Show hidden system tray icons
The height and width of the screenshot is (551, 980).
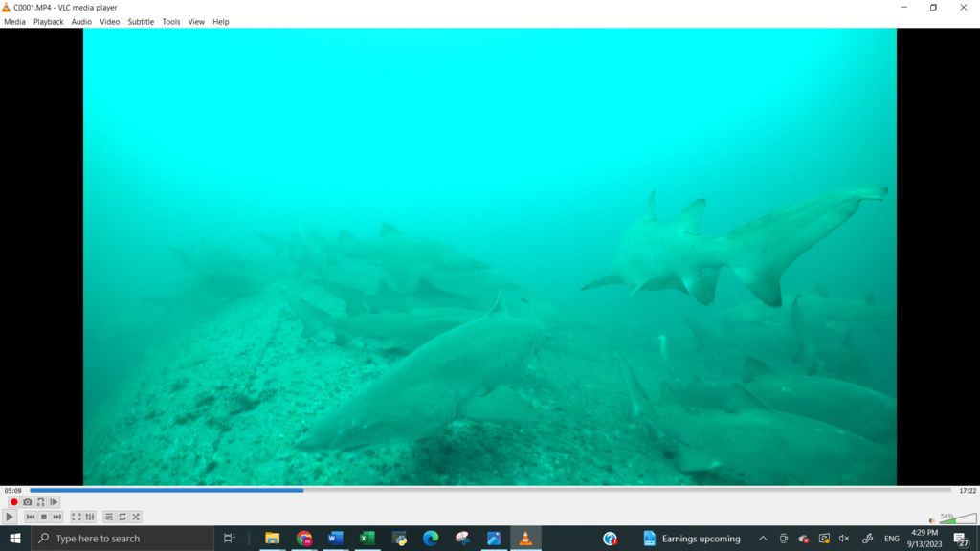pyautogui.click(x=763, y=539)
